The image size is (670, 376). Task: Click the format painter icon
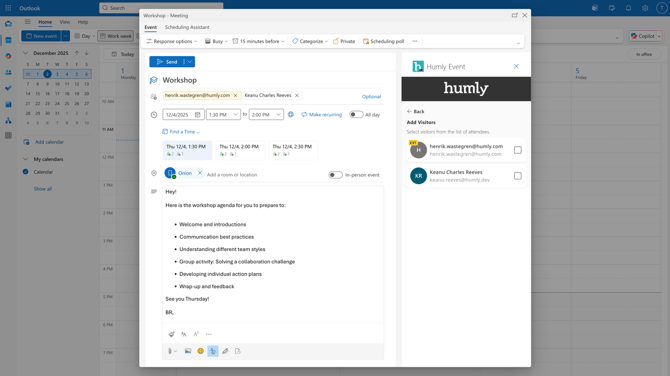click(x=171, y=334)
